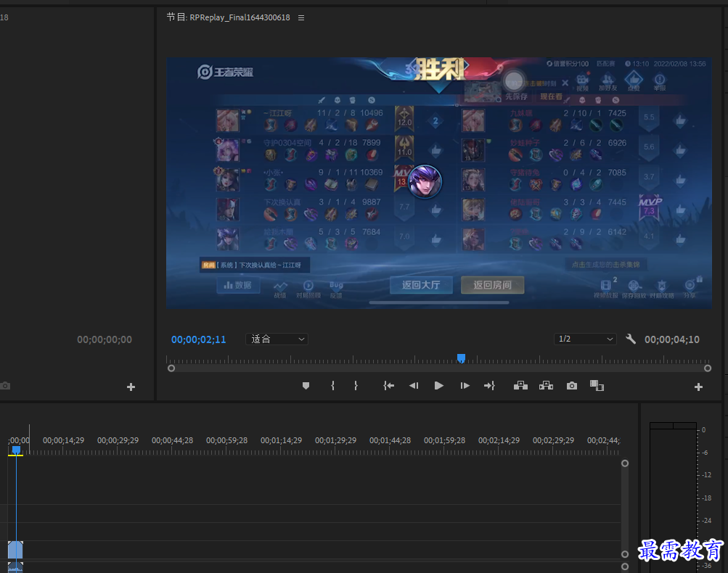Click left handle of monitor zoom scrollbar

[171, 368]
